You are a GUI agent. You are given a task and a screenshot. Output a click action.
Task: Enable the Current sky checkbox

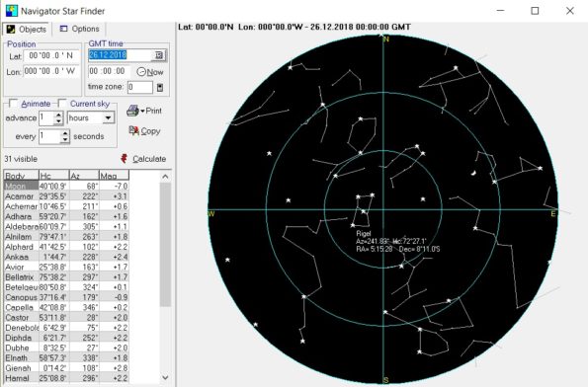coord(62,104)
